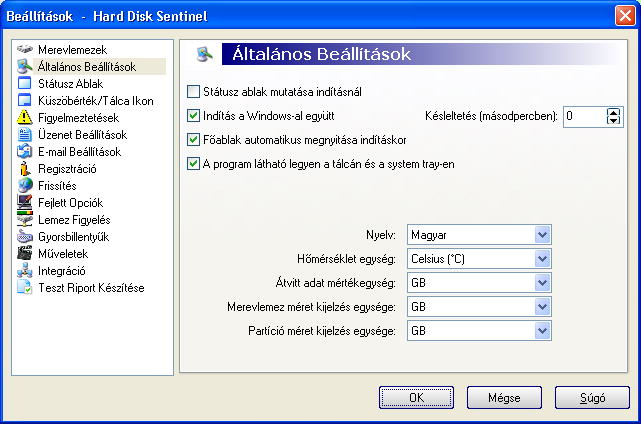Open E-mail Beállítások page

tap(79, 152)
